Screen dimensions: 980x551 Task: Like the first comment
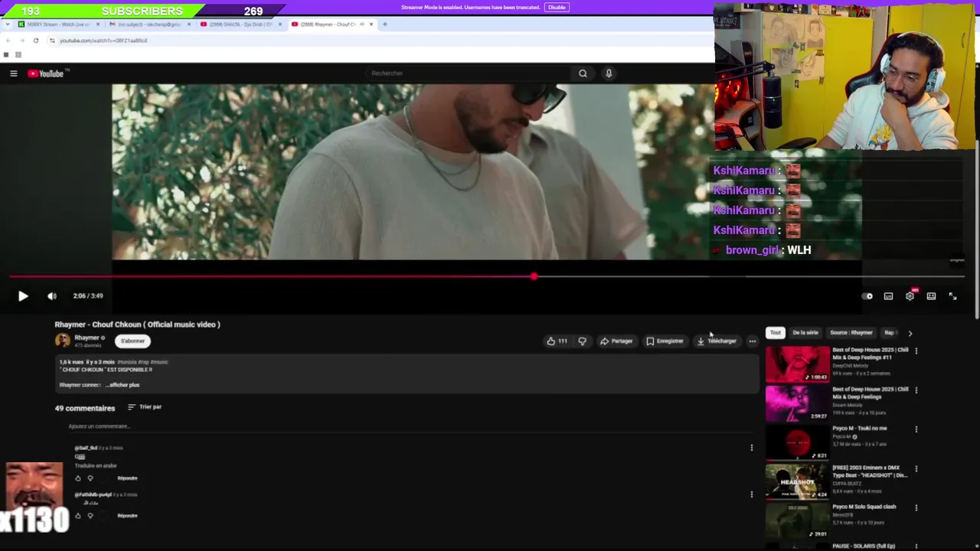click(77, 478)
